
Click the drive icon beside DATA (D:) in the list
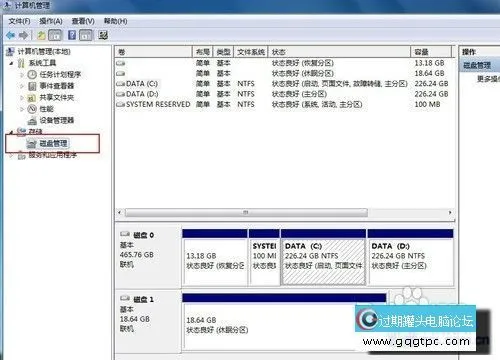coord(121,94)
